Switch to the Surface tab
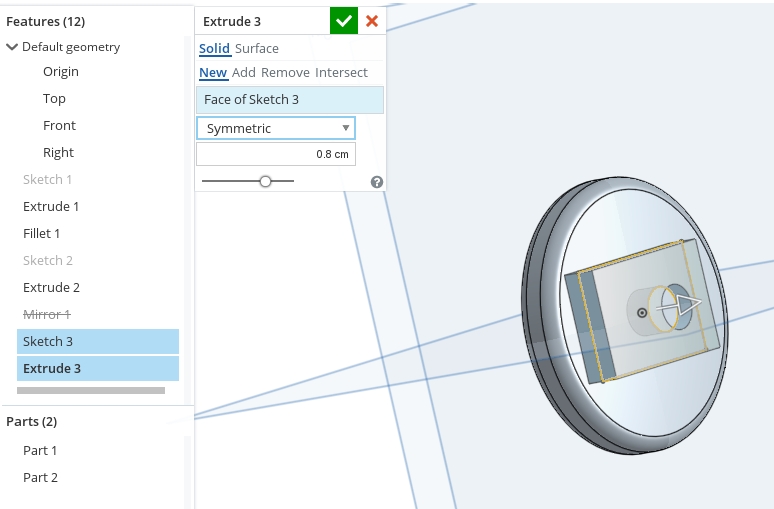Image resolution: width=774 pixels, height=509 pixels. (x=257, y=48)
